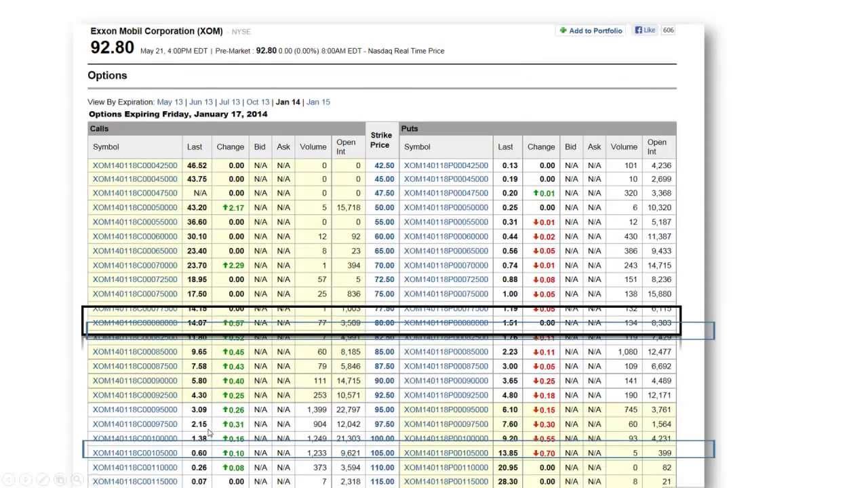Open put XOM140118P00047500
Image resolution: width=868 pixels, height=488 pixels.
446,193
